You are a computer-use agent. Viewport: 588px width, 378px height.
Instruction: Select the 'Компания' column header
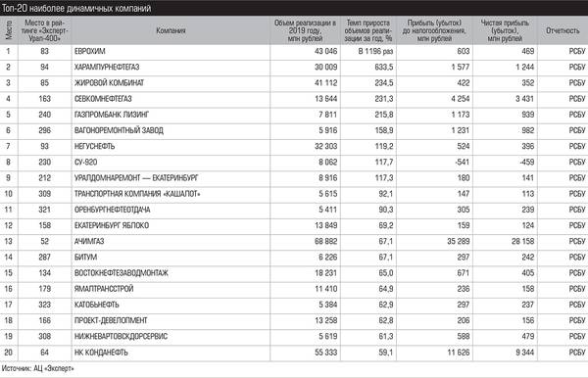click(x=171, y=30)
